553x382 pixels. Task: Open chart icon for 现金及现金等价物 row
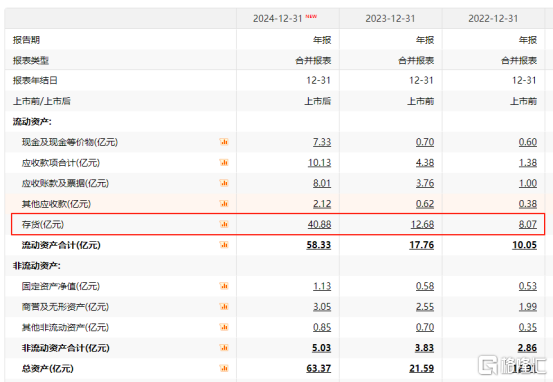coord(224,142)
